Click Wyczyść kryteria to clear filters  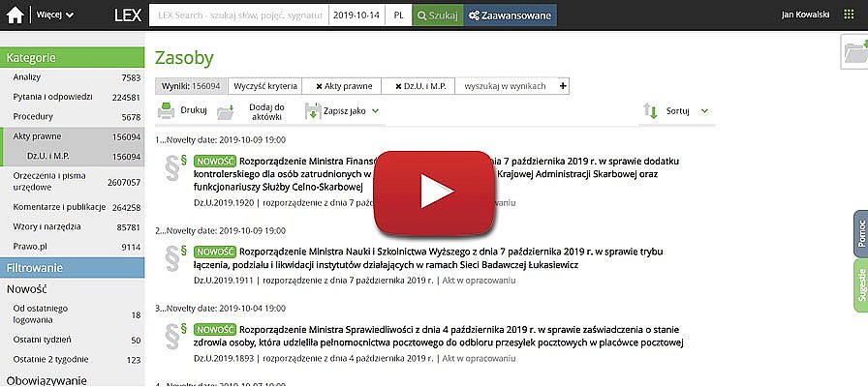click(264, 86)
